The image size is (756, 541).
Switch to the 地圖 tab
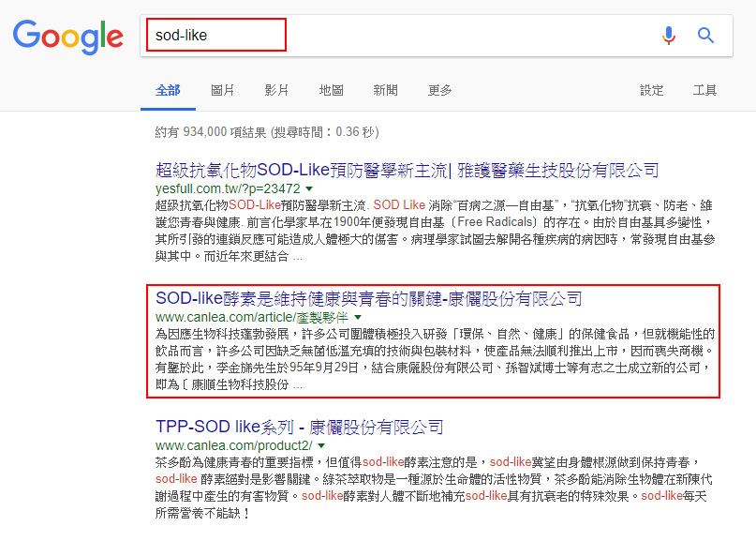tap(332, 90)
